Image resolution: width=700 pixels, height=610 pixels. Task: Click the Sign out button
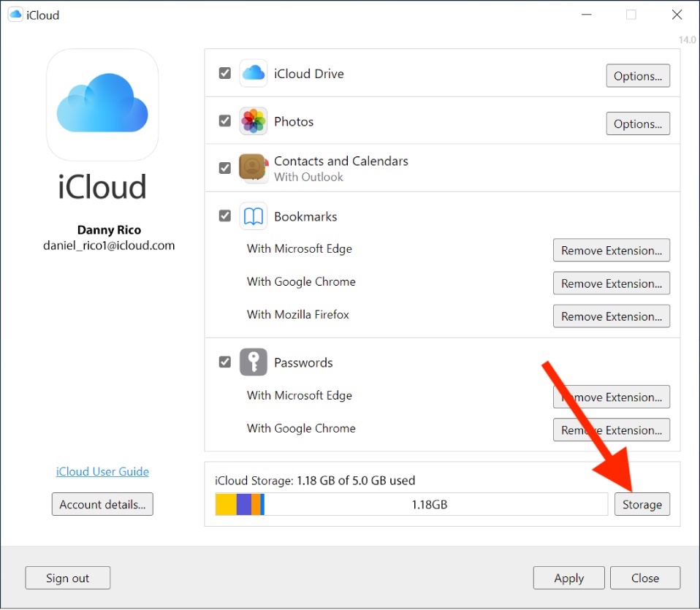(x=67, y=577)
